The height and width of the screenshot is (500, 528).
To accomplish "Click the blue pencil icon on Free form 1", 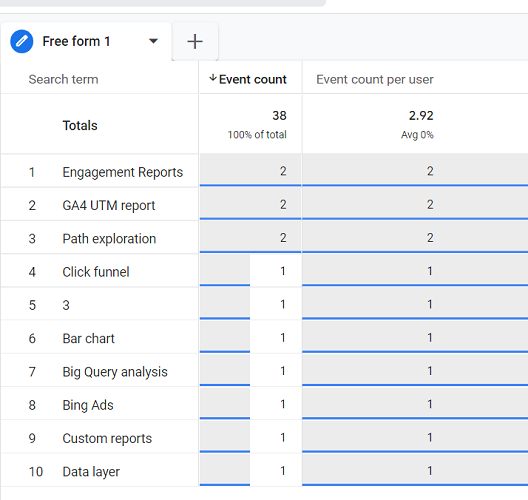I will pos(22,41).
